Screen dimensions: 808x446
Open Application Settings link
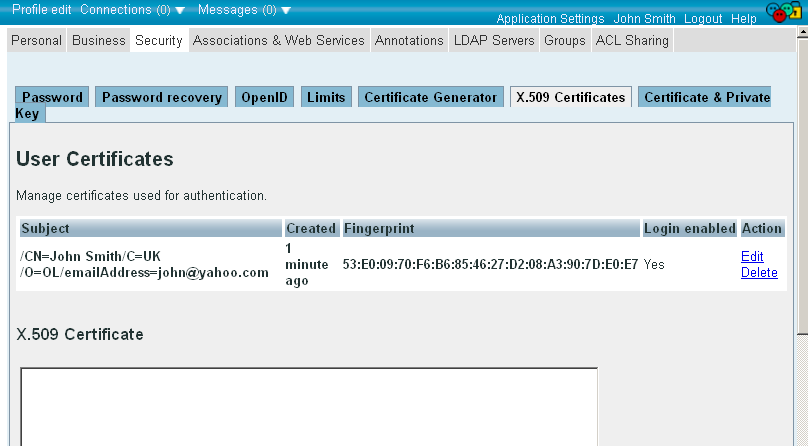(550, 19)
